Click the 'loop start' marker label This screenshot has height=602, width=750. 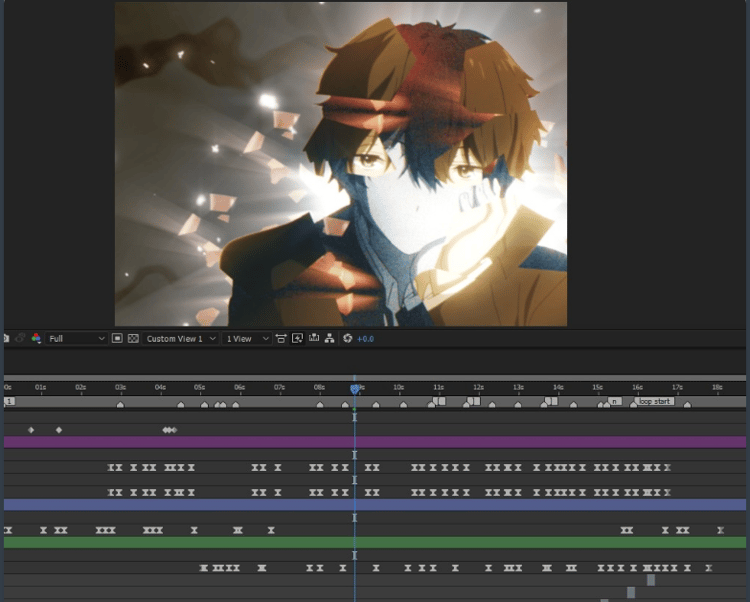[x=655, y=401]
